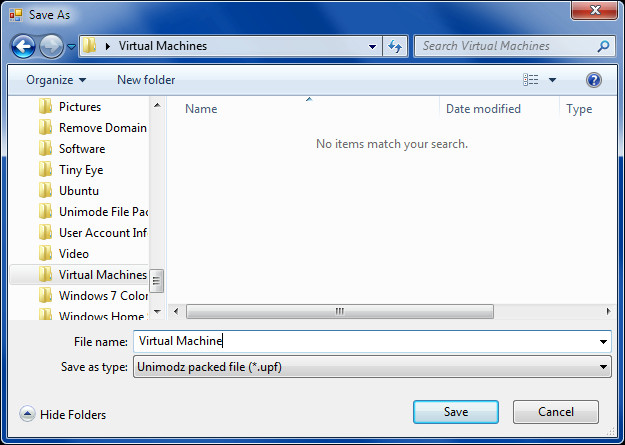
Task: Open the view options dropdown arrow
Action: pos(552,80)
